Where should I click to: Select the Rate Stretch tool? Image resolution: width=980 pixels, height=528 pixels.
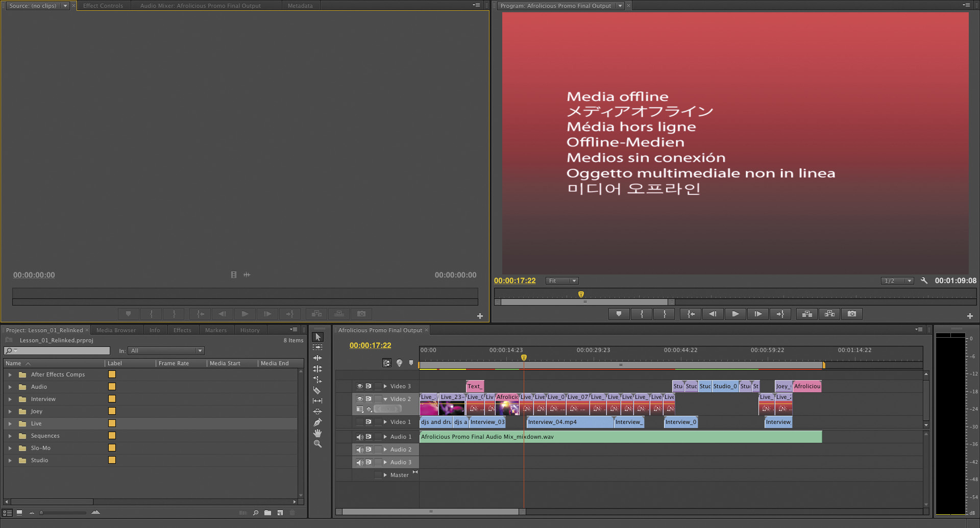[x=317, y=380]
